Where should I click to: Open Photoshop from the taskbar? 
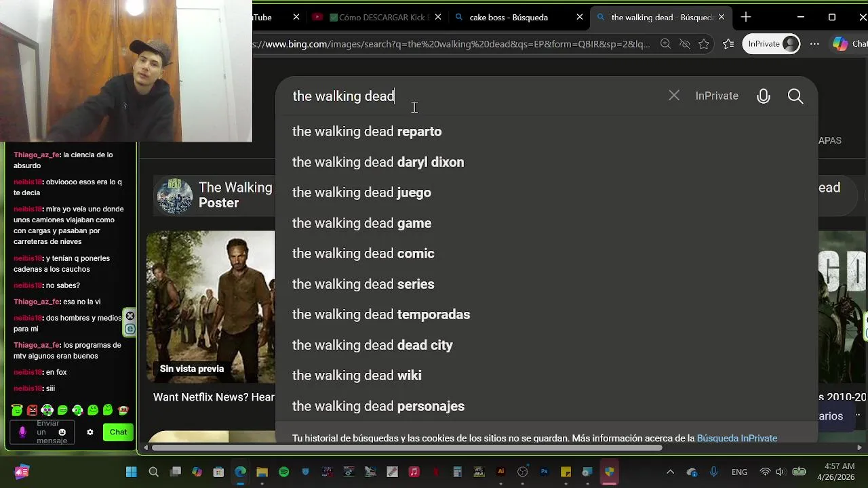[544, 472]
